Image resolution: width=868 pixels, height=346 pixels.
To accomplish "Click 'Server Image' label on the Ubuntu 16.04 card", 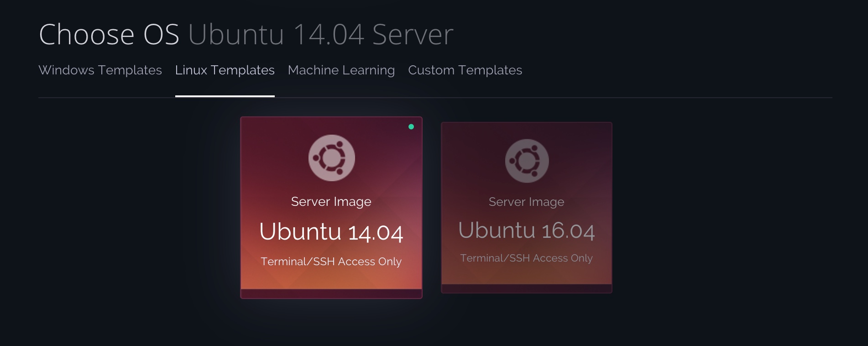I will coord(526,202).
